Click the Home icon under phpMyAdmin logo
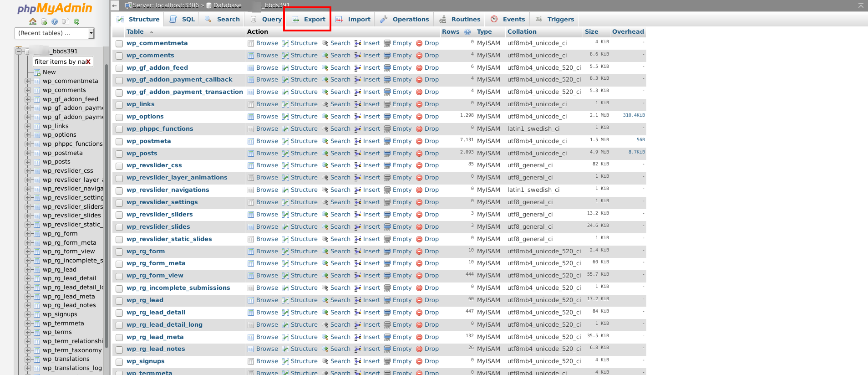This screenshot has width=868, height=375. point(33,21)
